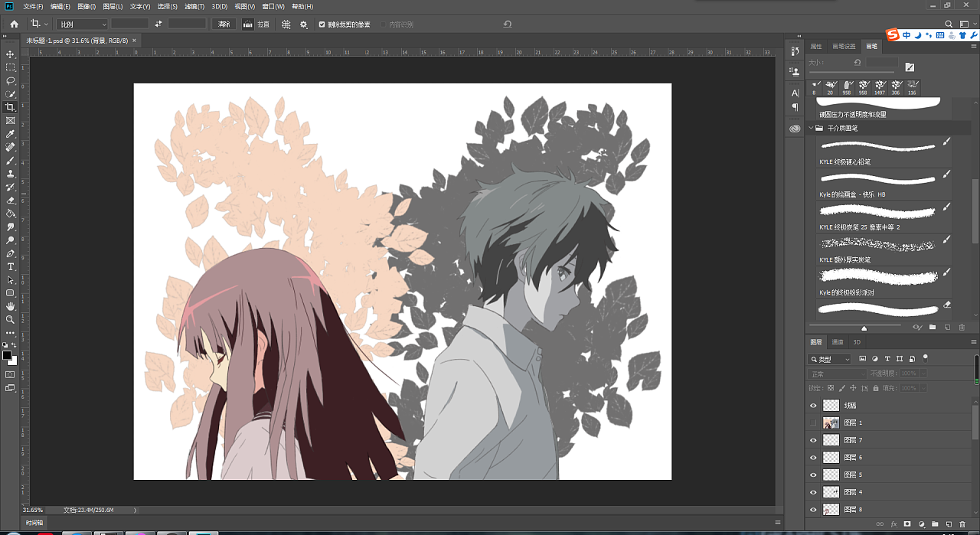Collapse the 干介质画笔 brush group
The image size is (980, 535).
click(809, 129)
